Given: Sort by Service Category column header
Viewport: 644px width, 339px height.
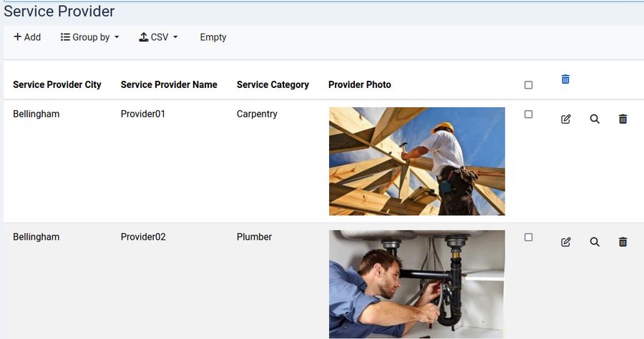Looking at the screenshot, I should pyautogui.click(x=273, y=84).
